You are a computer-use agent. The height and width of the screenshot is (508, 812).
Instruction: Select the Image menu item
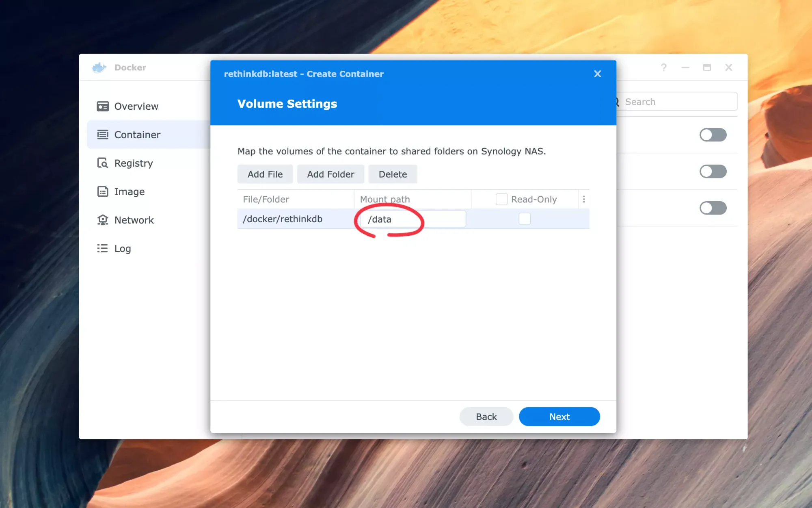(x=130, y=191)
